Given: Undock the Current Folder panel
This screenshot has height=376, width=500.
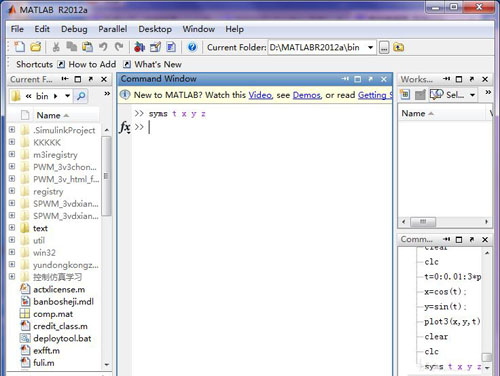Looking at the screenshot, I should 91,79.
